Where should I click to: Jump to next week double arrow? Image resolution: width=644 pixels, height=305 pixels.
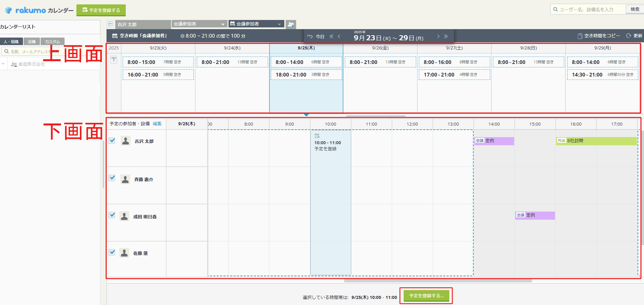(446, 36)
